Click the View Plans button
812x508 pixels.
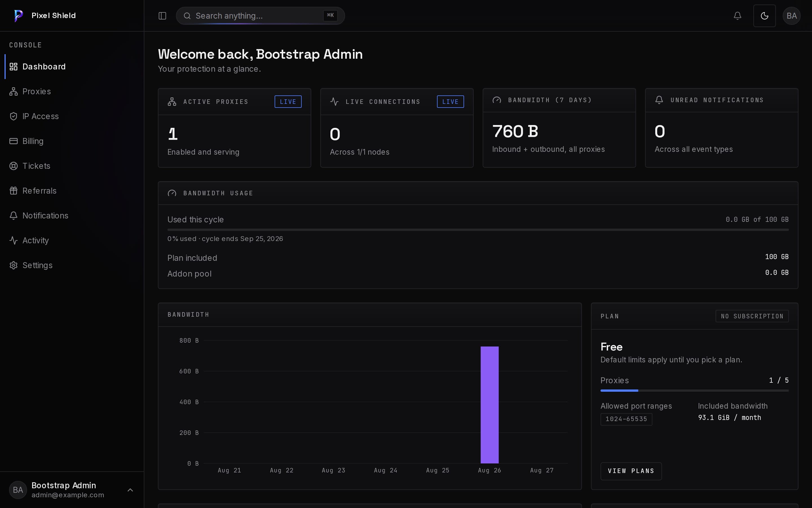pos(631,471)
